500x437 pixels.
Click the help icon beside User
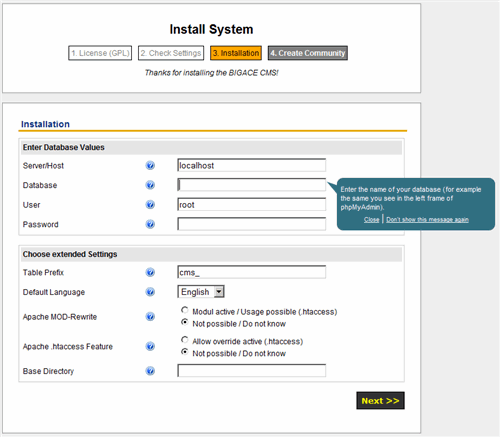point(150,204)
